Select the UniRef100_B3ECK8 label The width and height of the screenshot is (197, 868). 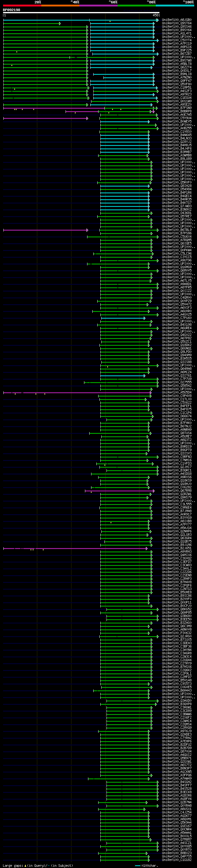pyautogui.click(x=177, y=792)
